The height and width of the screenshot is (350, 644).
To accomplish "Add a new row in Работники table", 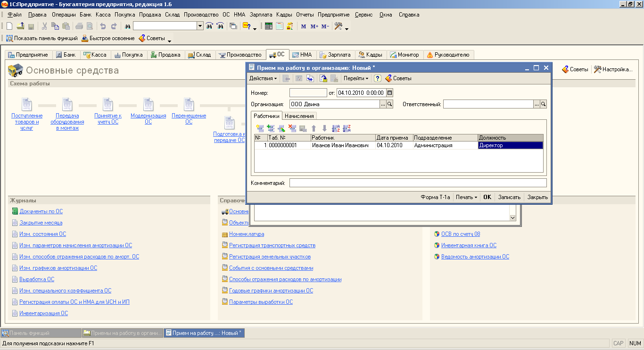I will 260,128.
